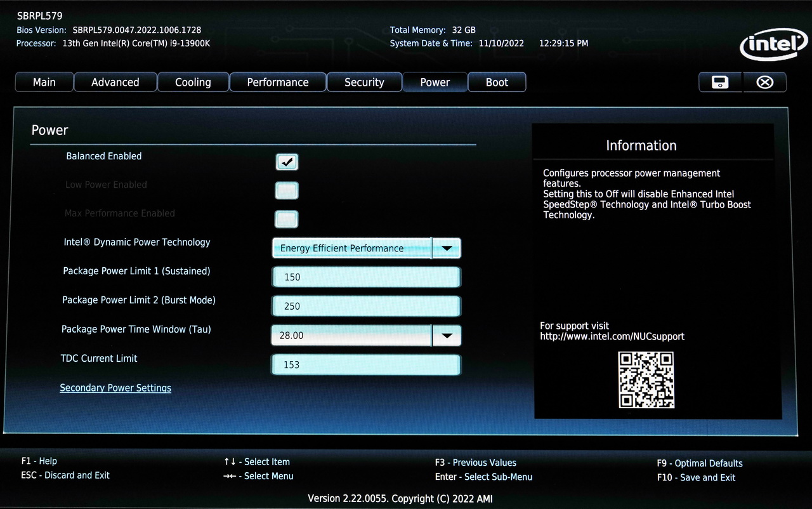This screenshot has width=812, height=509.
Task: Click the floppy disk save icon
Action: click(720, 83)
